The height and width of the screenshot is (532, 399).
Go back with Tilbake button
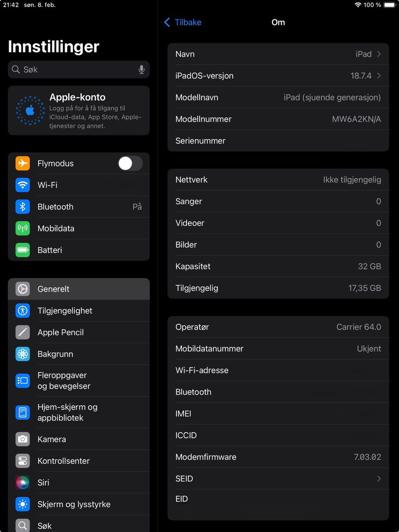click(x=183, y=22)
